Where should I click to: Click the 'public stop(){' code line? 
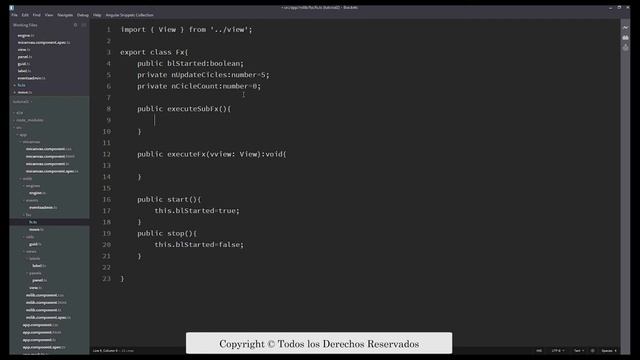tap(167, 233)
